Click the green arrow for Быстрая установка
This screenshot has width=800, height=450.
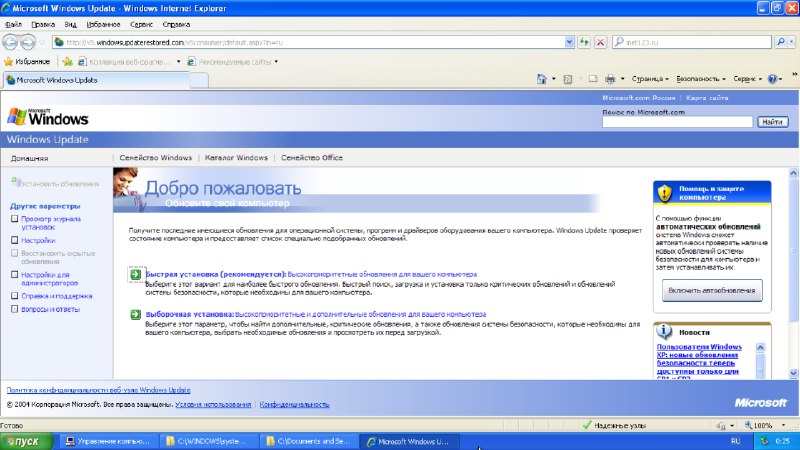click(135, 274)
